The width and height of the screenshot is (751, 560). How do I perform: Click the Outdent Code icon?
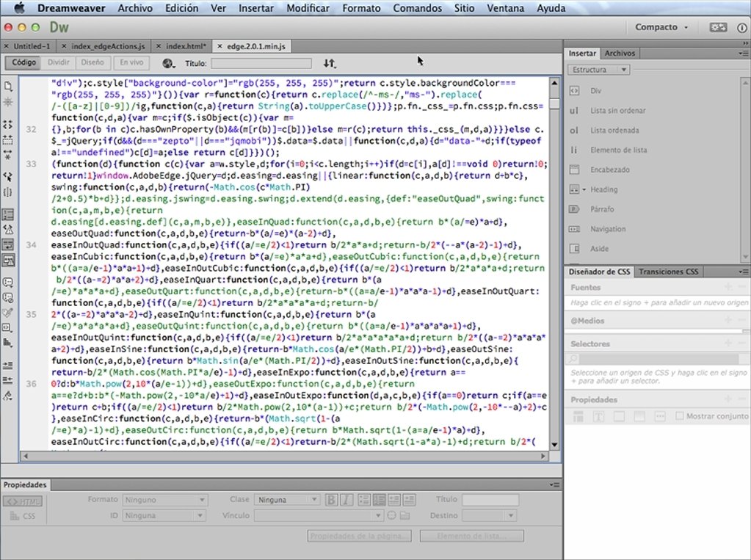[x=8, y=380]
